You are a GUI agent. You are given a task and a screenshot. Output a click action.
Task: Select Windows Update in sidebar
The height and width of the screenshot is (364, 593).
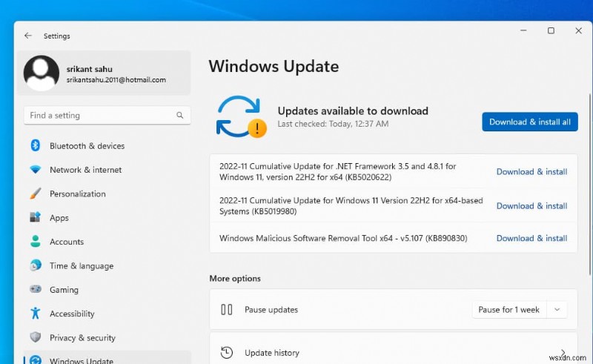(107, 358)
